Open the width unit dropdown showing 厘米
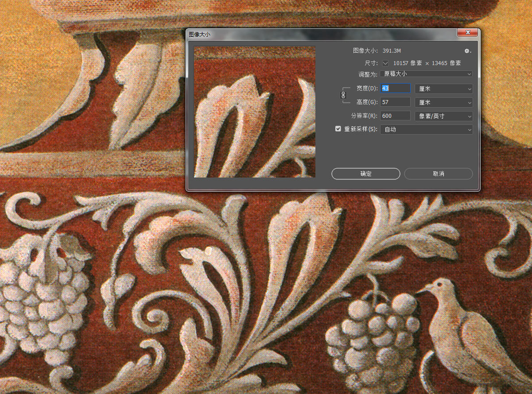 tap(443, 89)
